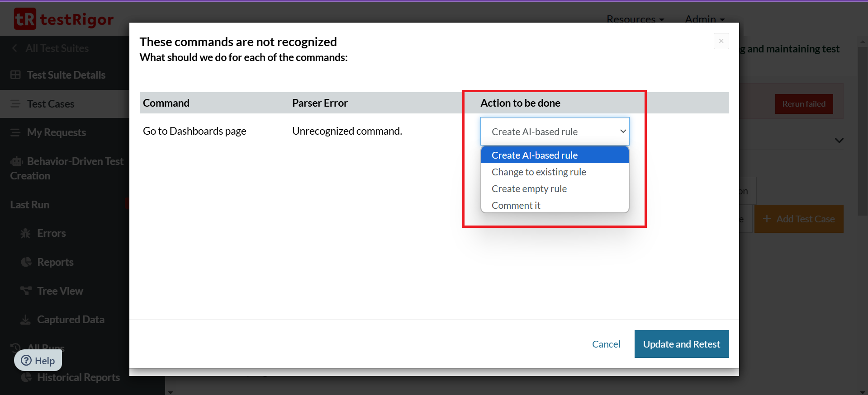Click the Help question mark icon
This screenshot has width=868, height=395.
point(27,361)
